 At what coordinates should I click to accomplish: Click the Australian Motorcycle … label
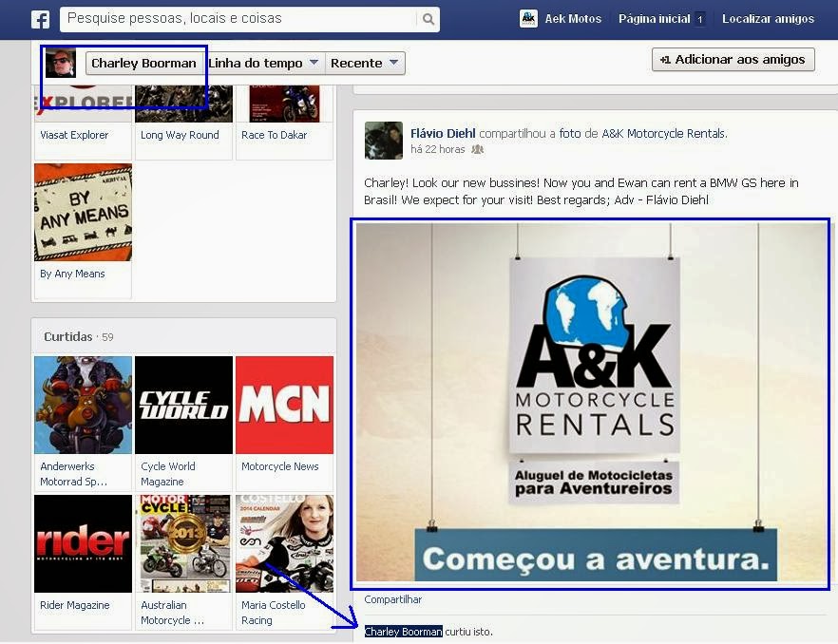172,613
